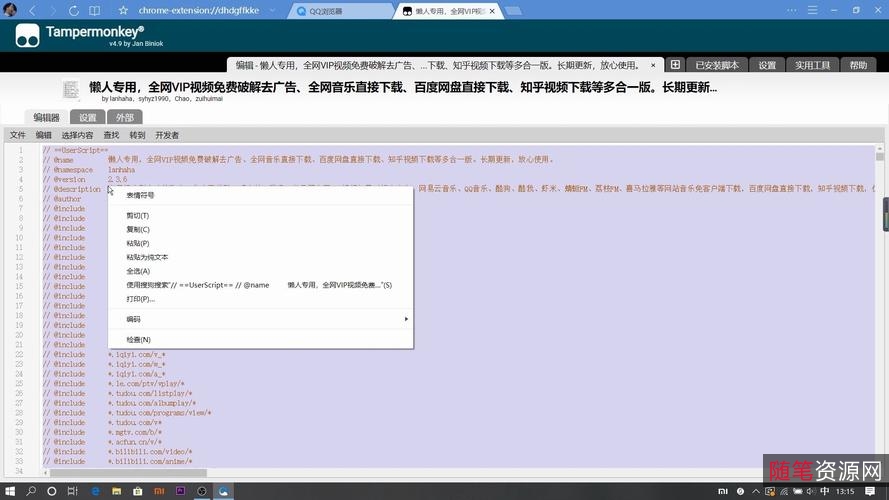Click the script document icon beside title
This screenshot has width=889, height=500.
[71, 90]
